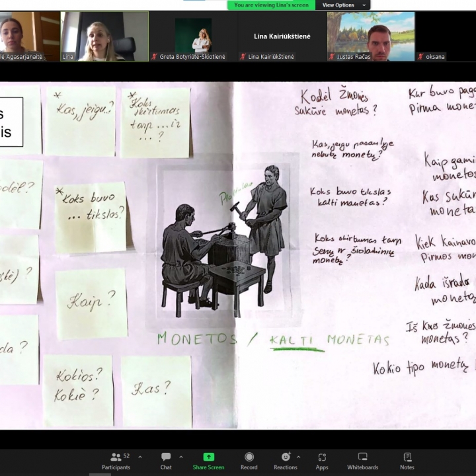Open the Apps panel

[322, 460]
